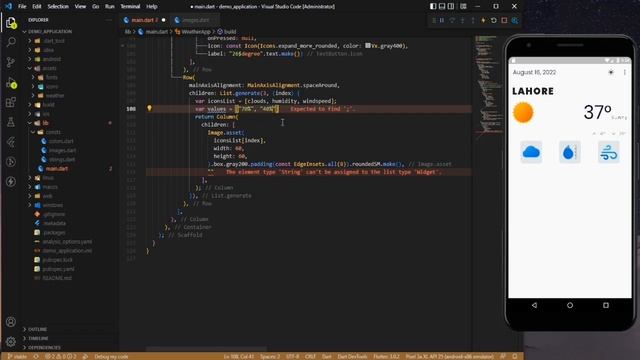Switch to the images.dart editor tab
This screenshot has height=360, width=640.
(195, 20)
